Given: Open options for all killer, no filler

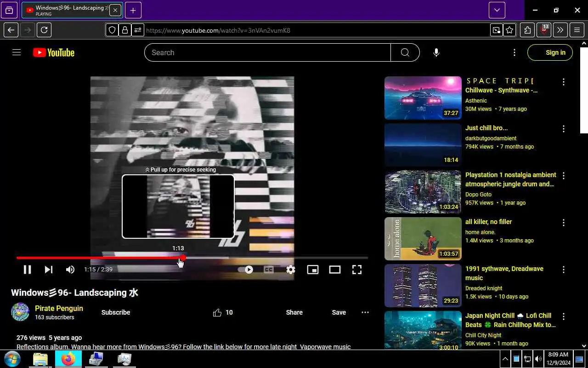Looking at the screenshot, I should point(564,223).
